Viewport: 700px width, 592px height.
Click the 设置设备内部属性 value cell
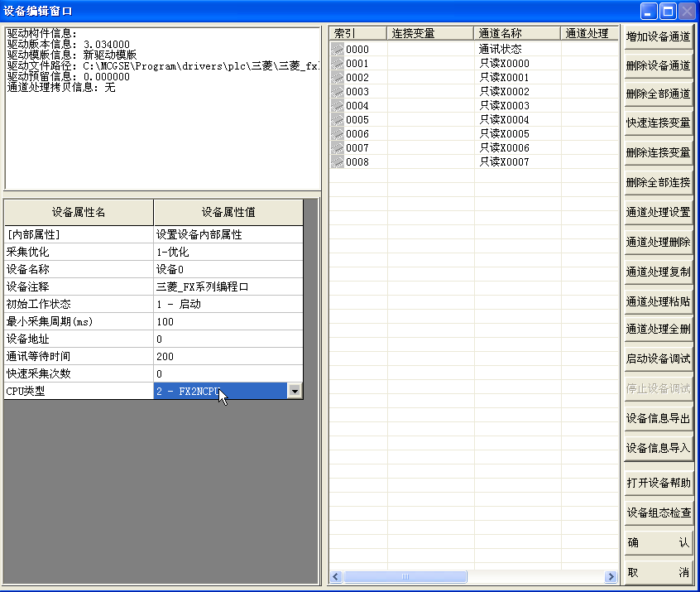pos(228,234)
